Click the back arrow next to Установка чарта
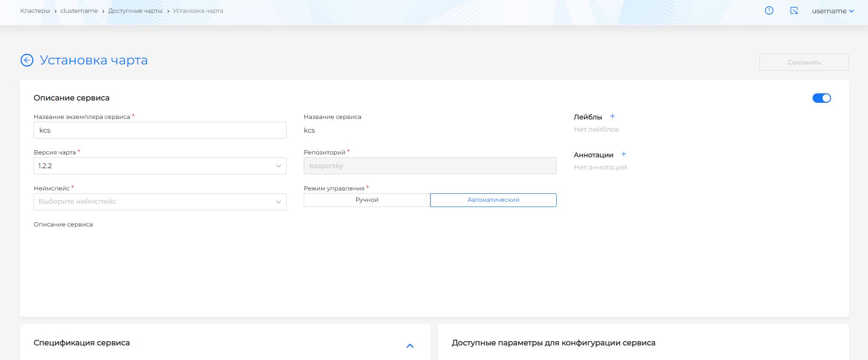868x360 pixels. 27,60
